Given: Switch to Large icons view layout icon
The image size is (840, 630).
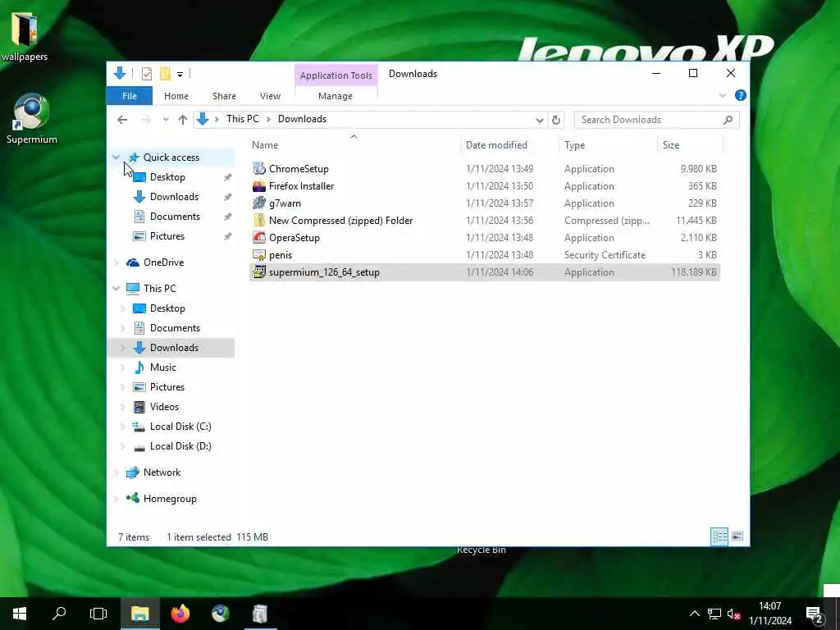Looking at the screenshot, I should [x=737, y=536].
